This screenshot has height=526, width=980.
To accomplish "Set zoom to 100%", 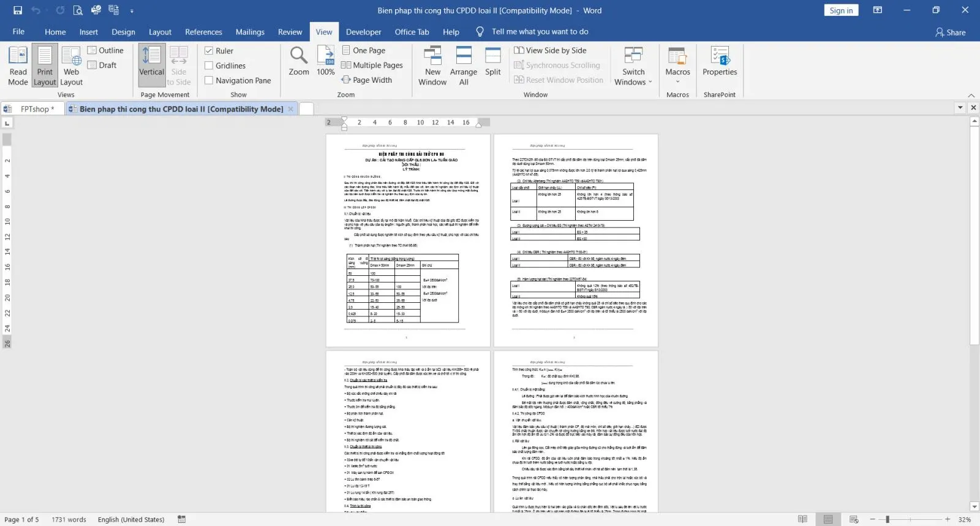I will 326,61.
